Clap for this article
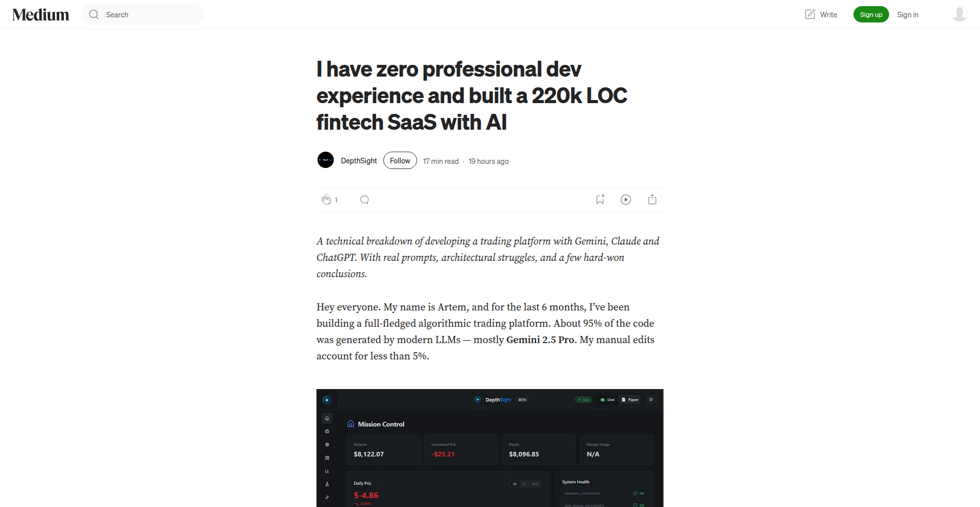This screenshot has width=980, height=507. point(326,200)
